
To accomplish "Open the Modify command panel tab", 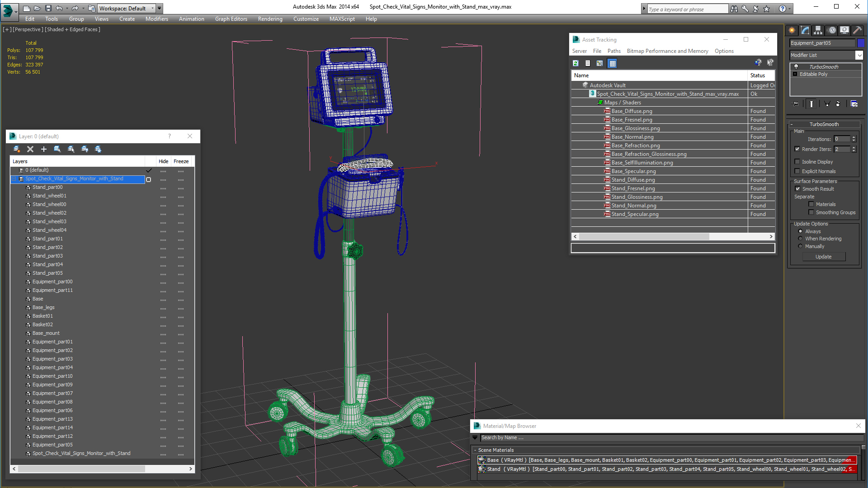I will click(x=805, y=30).
